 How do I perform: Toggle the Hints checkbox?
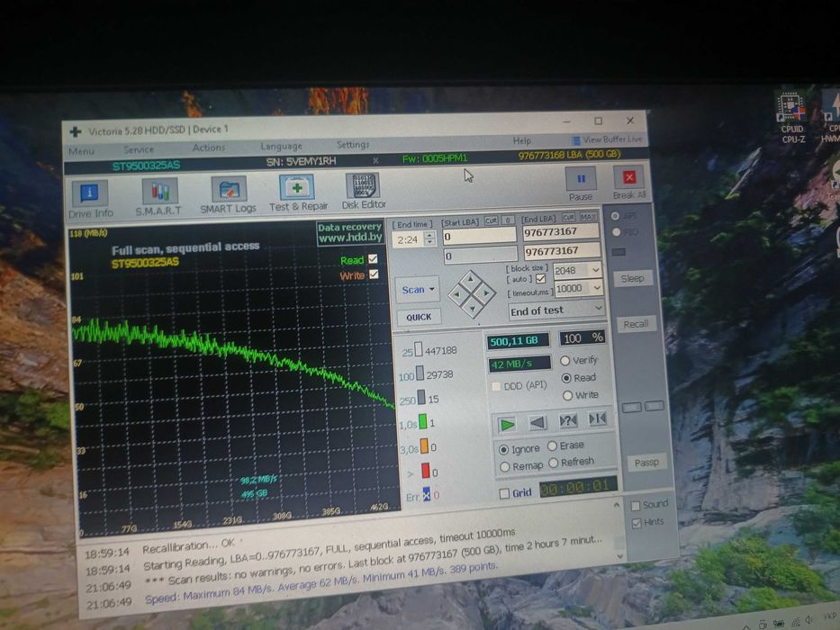pos(637,524)
